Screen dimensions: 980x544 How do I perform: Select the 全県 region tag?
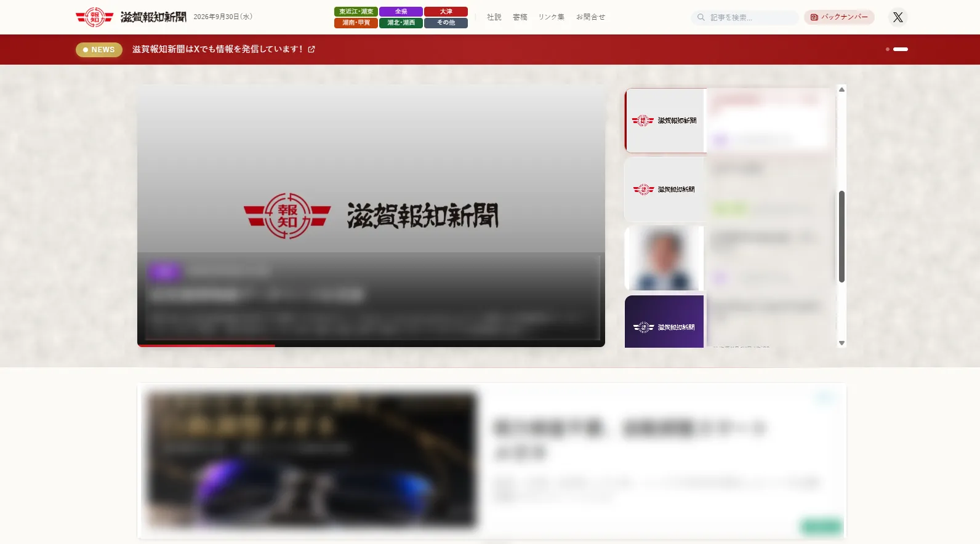tap(401, 12)
